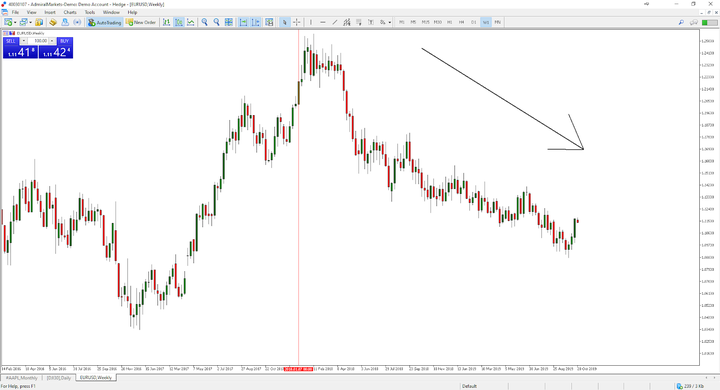Decrease the trade volume with the down arrow
The image size is (720, 390).
(23, 41)
